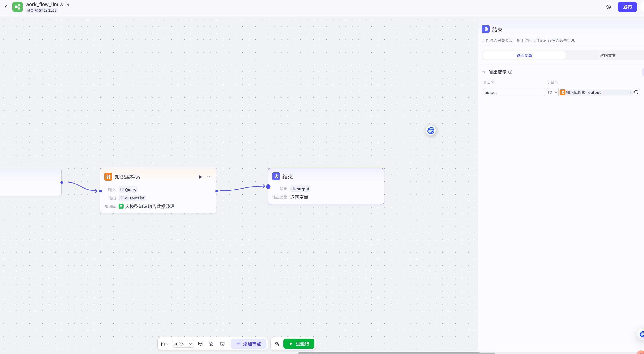Click the auto-layout grid icon in the toolbar

coord(211,344)
